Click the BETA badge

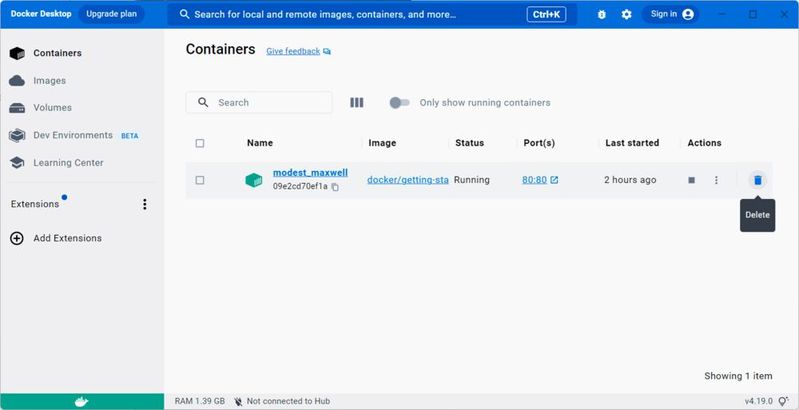click(129, 136)
